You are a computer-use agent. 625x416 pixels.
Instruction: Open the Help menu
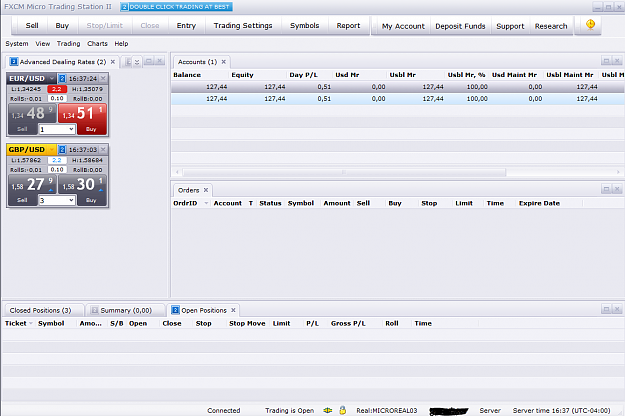(121, 43)
